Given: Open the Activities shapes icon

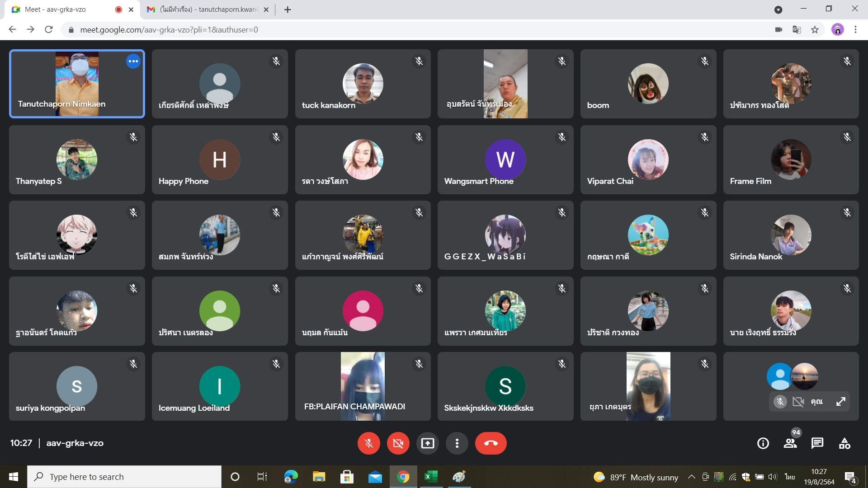Looking at the screenshot, I should click(x=844, y=443).
